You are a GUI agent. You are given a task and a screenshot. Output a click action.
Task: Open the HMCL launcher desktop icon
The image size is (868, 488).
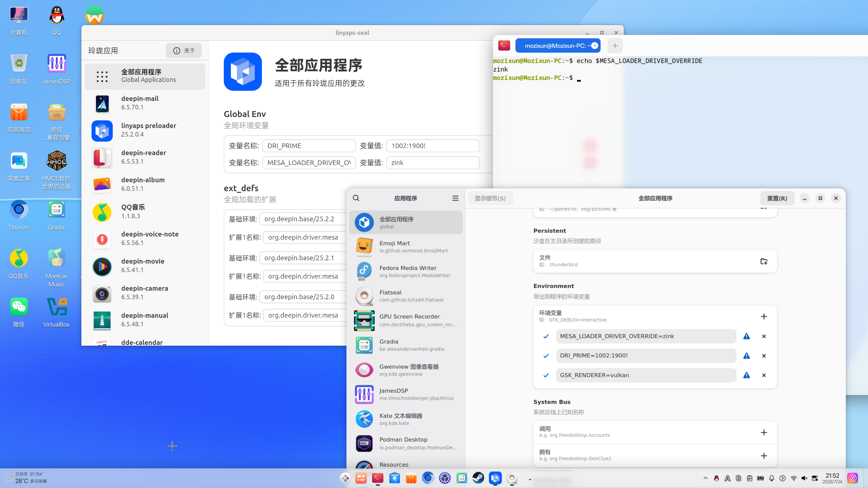tap(56, 170)
